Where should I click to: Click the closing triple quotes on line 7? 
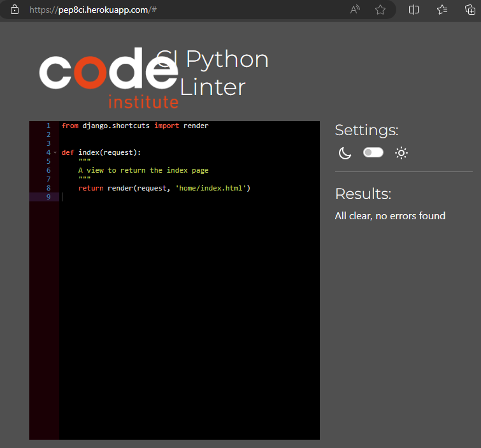tap(84, 178)
